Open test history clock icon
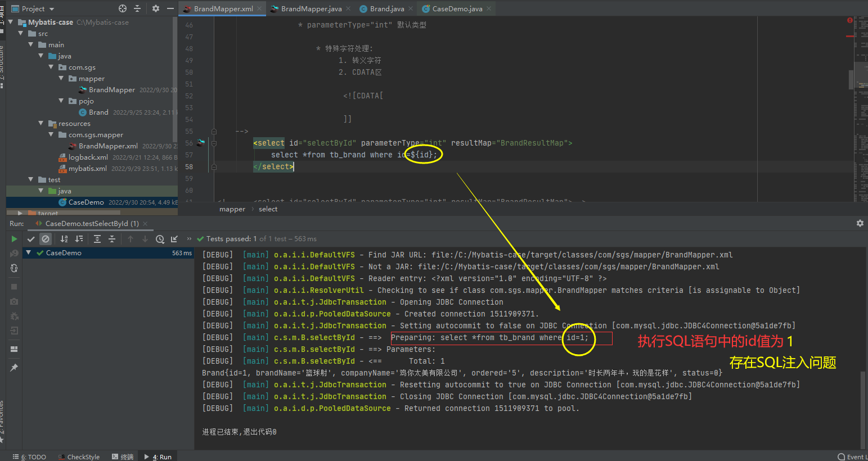 pyautogui.click(x=160, y=239)
